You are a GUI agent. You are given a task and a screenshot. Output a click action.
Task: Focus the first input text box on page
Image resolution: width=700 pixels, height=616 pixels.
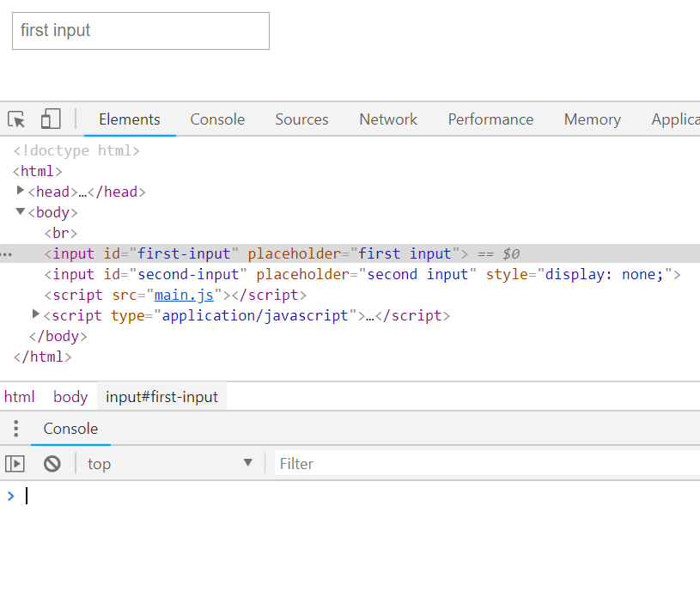[x=141, y=31]
